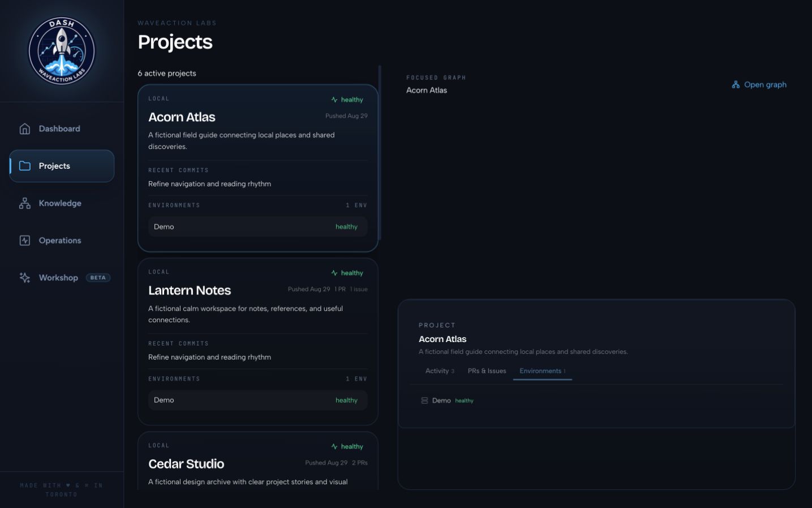Open the Dashboard section
The image size is (812, 508).
coord(62,129)
